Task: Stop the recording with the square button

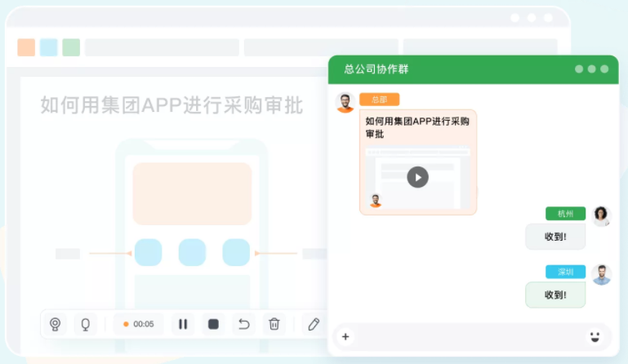Action: pos(213,324)
